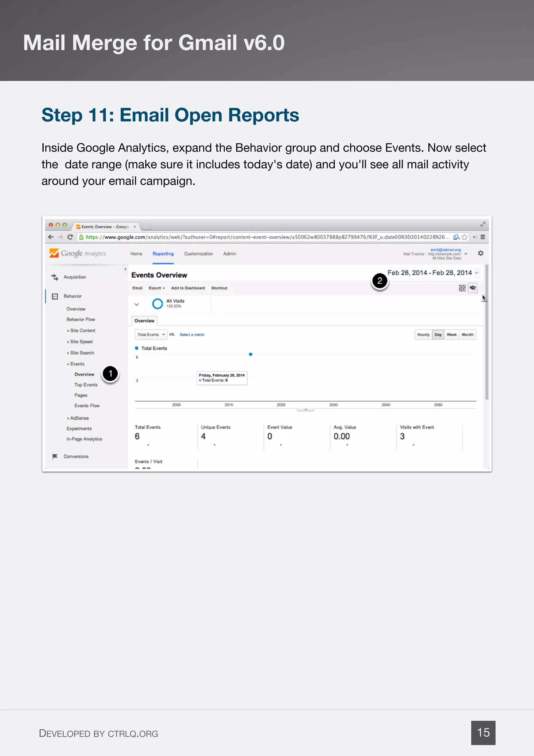This screenshot has width=534, height=756.
Task: Click the Shortcut button
Action: click(x=219, y=288)
